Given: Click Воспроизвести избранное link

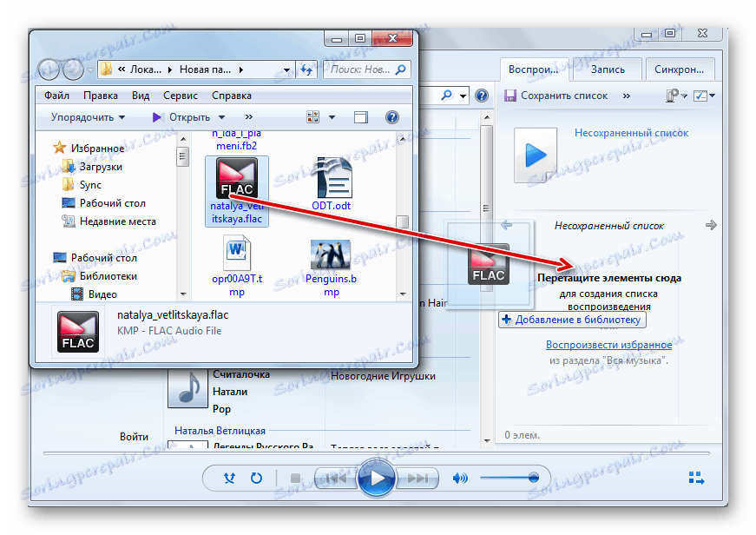Looking at the screenshot, I should tap(608, 345).
